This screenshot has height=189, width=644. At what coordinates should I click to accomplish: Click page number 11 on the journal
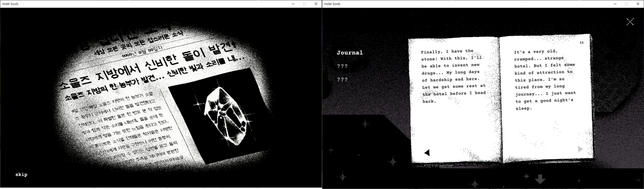click(582, 43)
